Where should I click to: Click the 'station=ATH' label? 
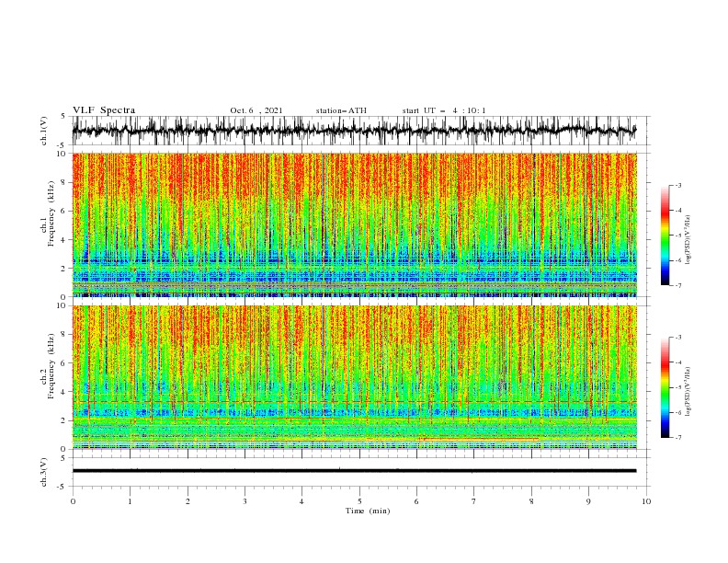click(x=341, y=110)
